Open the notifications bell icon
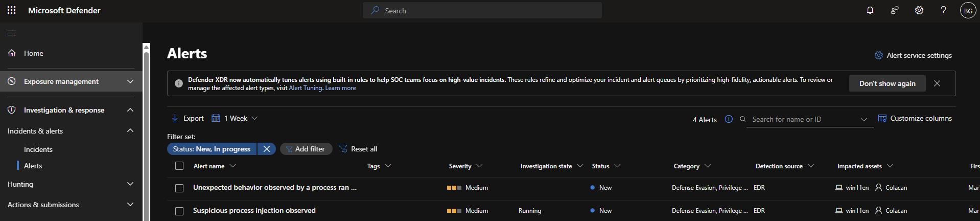Screen dimensions: 980x221 click(870, 10)
